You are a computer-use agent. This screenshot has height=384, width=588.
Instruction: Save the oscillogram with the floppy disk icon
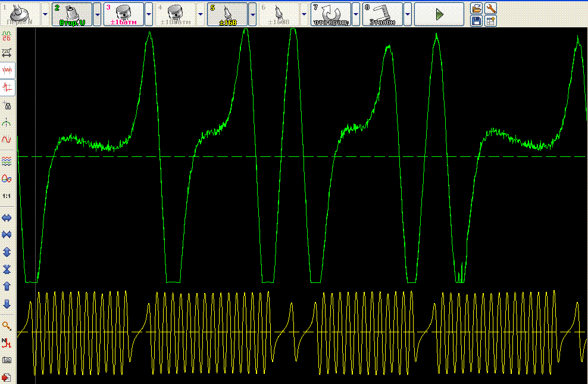(x=475, y=20)
